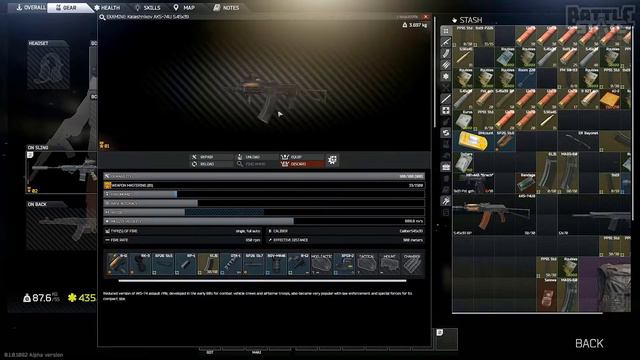The height and width of the screenshot is (360, 640).
Task: Select the Euros stack in the stash
Action: [x=463, y=120]
